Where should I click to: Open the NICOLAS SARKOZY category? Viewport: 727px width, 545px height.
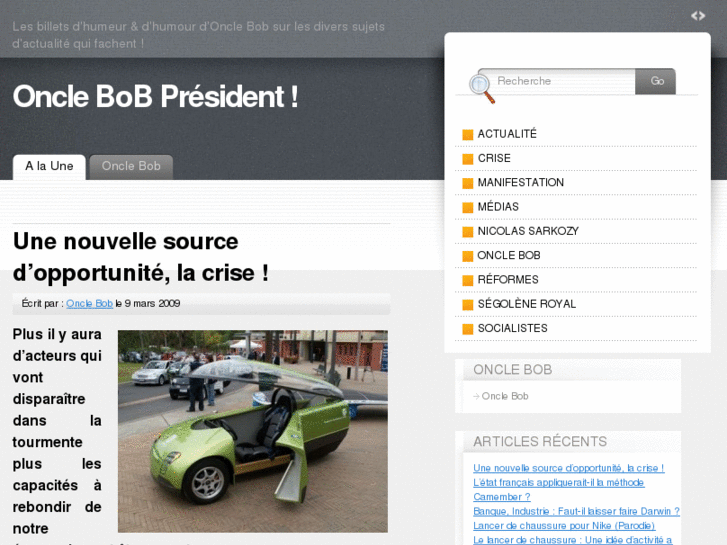pos(528,231)
